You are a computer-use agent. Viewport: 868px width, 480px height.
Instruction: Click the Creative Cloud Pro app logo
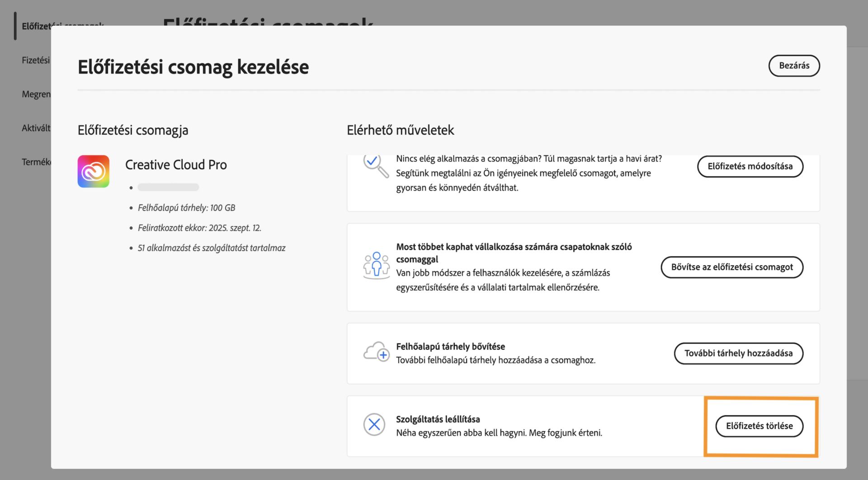click(x=93, y=171)
